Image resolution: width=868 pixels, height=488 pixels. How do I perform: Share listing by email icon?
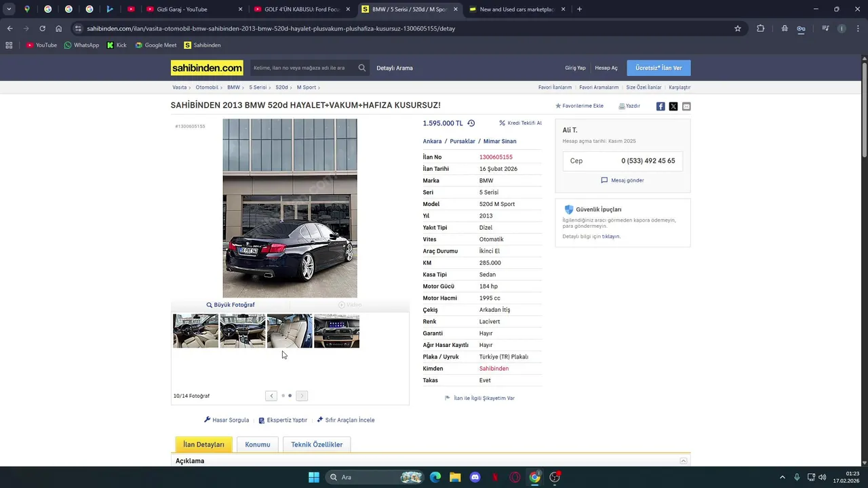[x=686, y=106]
